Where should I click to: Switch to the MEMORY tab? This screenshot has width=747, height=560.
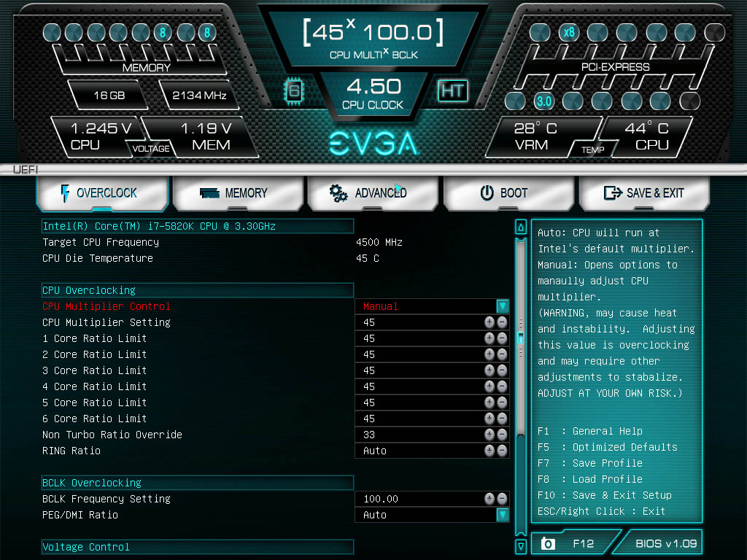click(239, 192)
